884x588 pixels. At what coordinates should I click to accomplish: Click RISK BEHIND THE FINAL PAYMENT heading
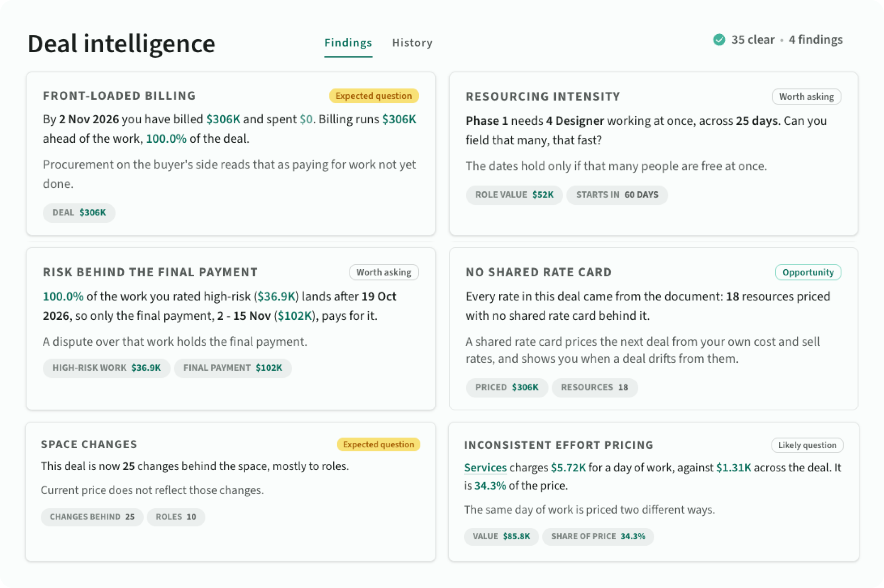(x=150, y=273)
